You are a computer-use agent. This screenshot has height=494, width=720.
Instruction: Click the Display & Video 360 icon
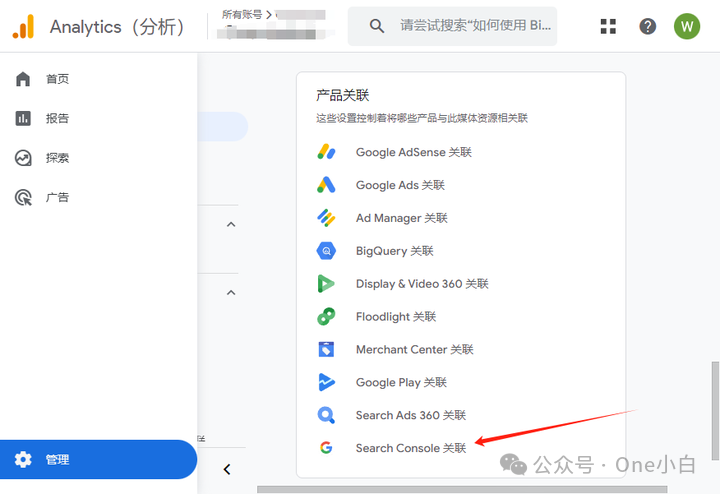tap(326, 284)
